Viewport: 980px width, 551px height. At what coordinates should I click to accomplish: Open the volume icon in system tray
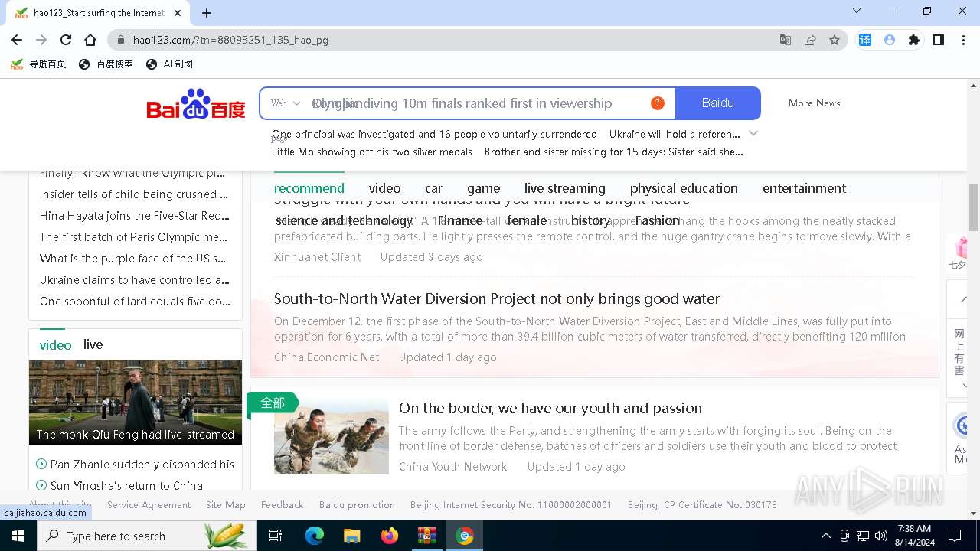881,536
